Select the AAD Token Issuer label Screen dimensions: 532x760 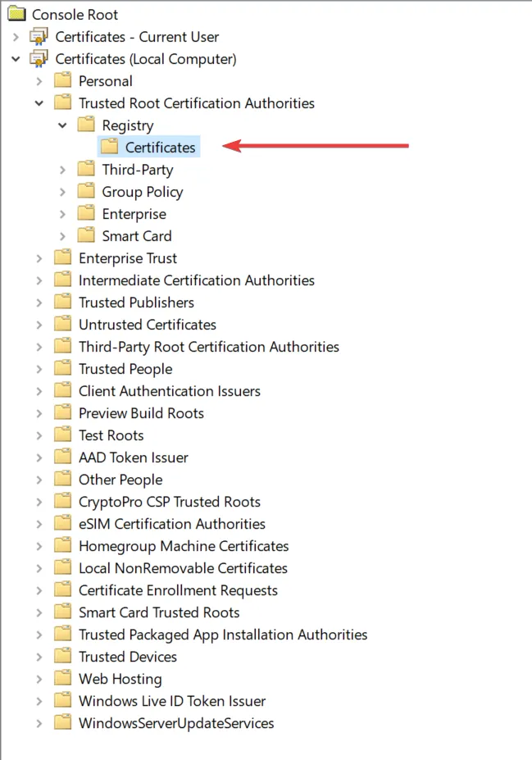coord(134,457)
